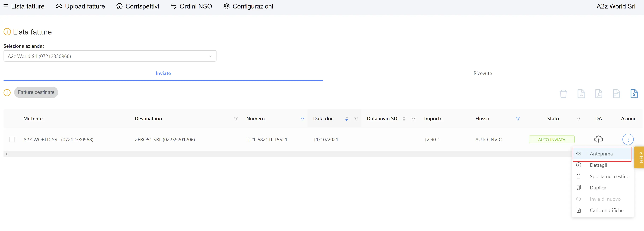Check the A2Z WORLD SRL row checkbox

(x=12, y=139)
